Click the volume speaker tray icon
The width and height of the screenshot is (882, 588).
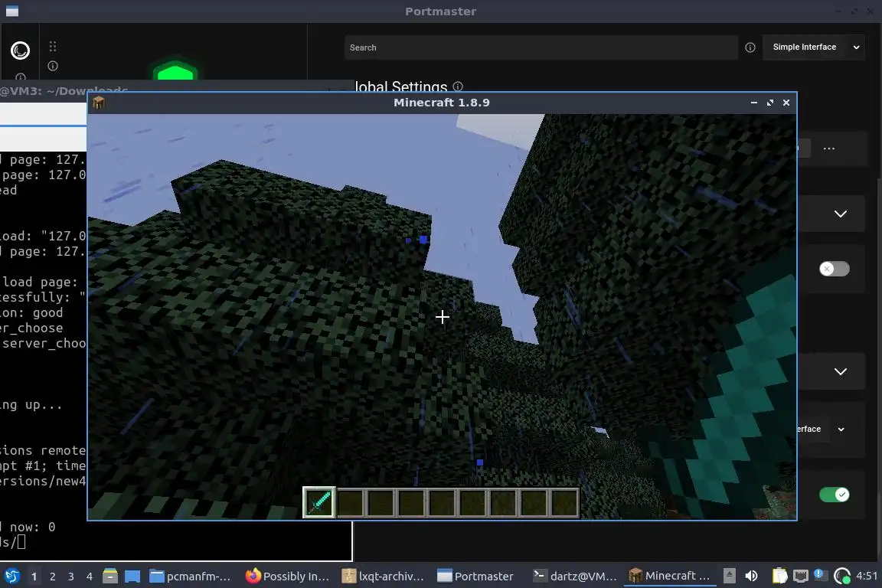751,576
